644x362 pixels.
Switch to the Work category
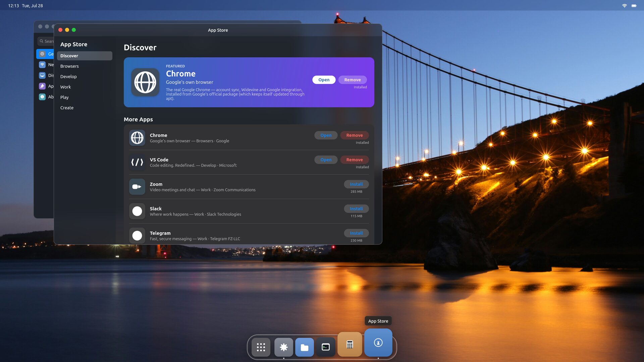click(x=85, y=87)
